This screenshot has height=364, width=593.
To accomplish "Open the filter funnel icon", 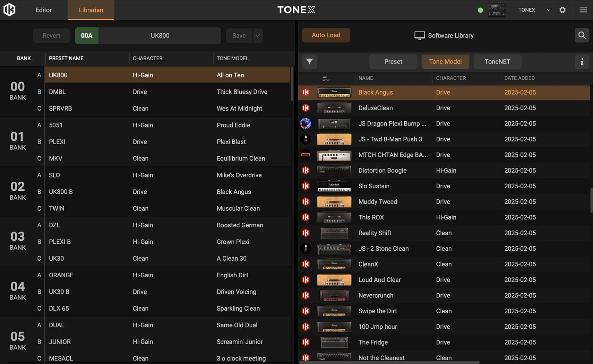I will pyautogui.click(x=309, y=62).
